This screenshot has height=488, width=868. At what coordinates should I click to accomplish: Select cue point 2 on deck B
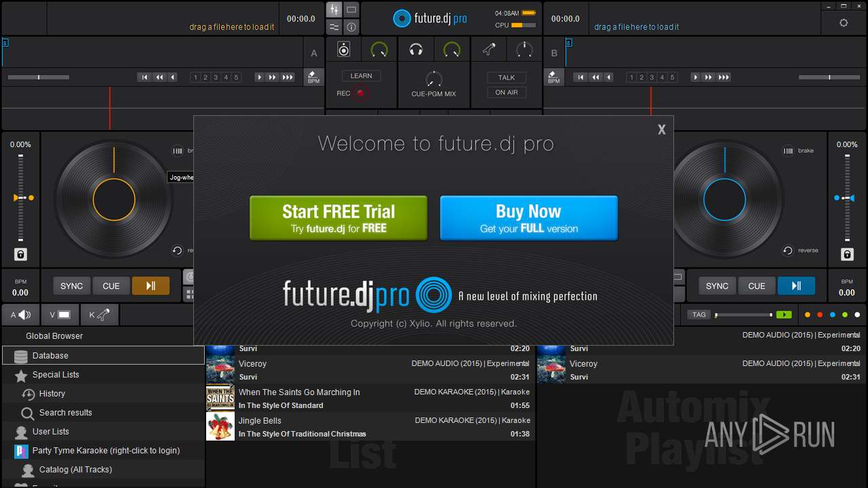coord(642,77)
